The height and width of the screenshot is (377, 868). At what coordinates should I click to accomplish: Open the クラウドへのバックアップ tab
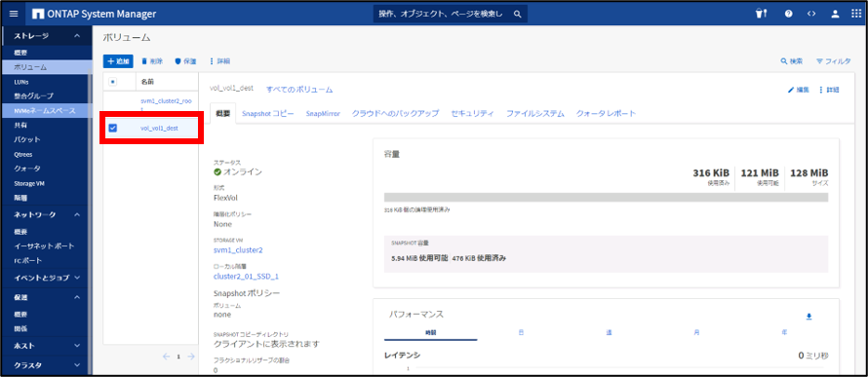(395, 113)
